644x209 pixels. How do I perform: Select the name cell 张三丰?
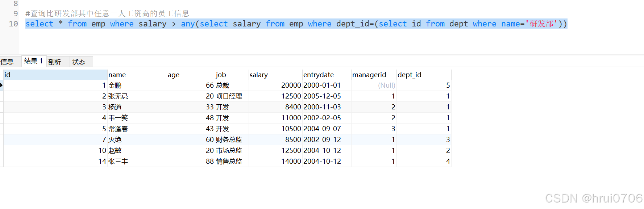tap(137, 162)
